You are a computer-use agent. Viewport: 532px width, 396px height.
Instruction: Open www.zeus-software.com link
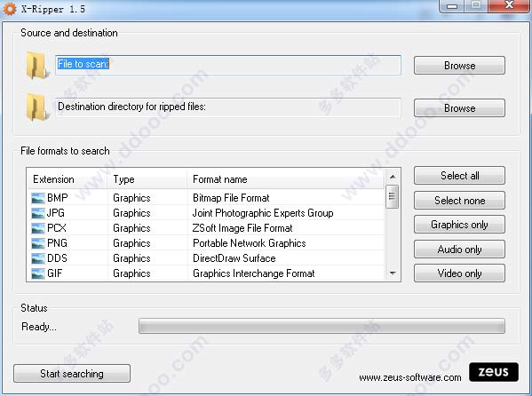pos(410,377)
